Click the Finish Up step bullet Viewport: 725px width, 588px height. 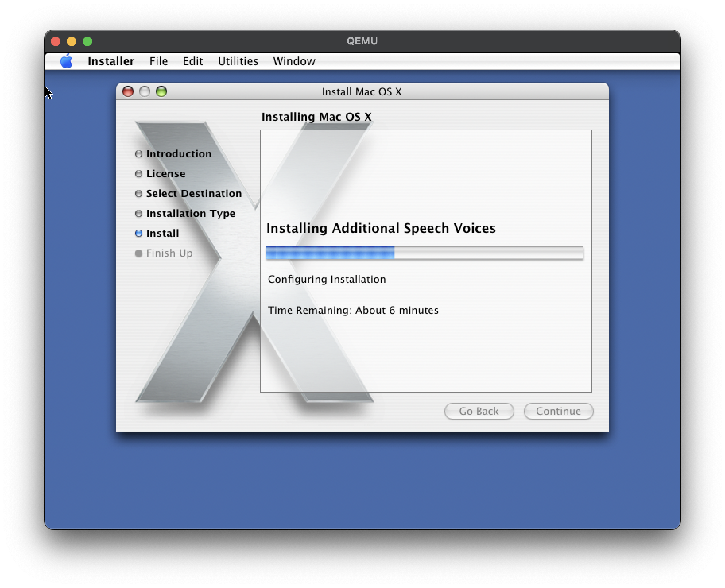coord(139,253)
